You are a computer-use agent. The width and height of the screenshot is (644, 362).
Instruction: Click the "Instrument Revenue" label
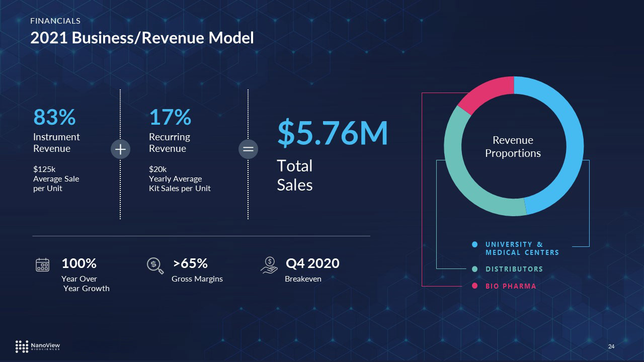(56, 143)
